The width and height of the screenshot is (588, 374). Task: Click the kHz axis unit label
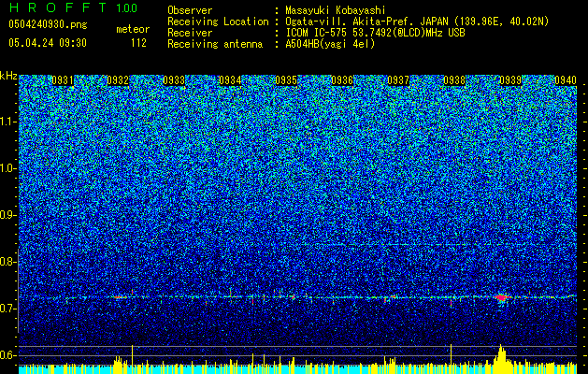(x=8, y=76)
